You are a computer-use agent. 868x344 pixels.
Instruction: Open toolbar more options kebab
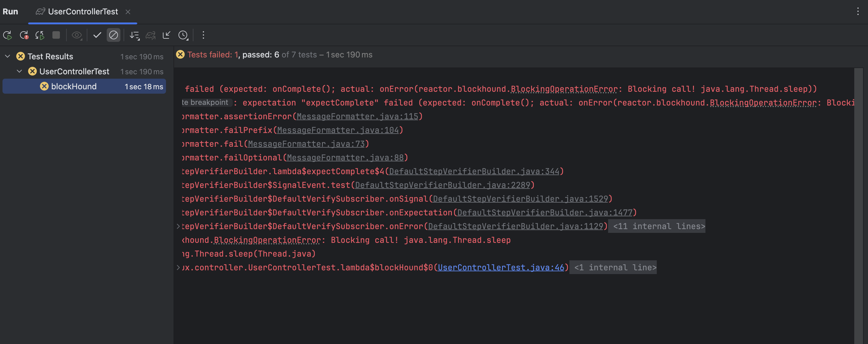coord(203,35)
